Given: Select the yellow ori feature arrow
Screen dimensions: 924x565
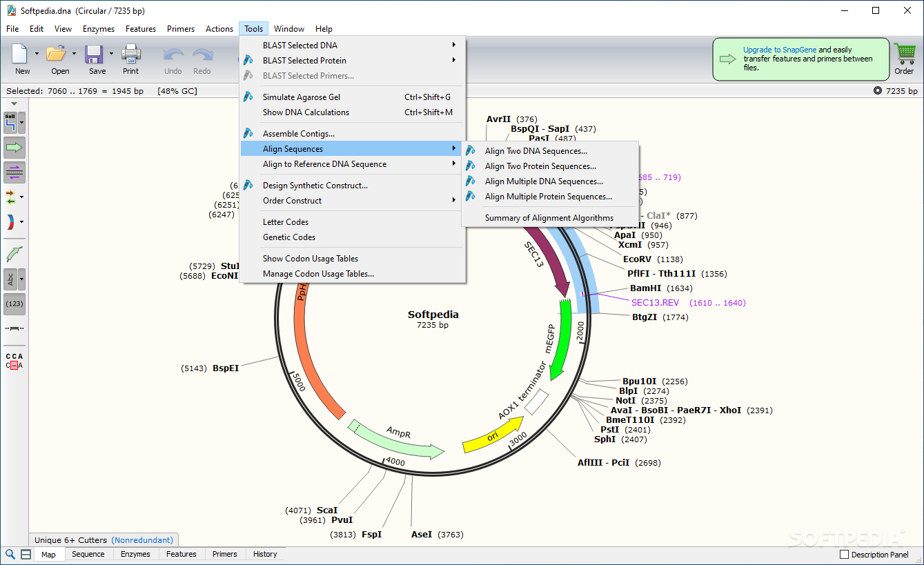Looking at the screenshot, I should 493,435.
